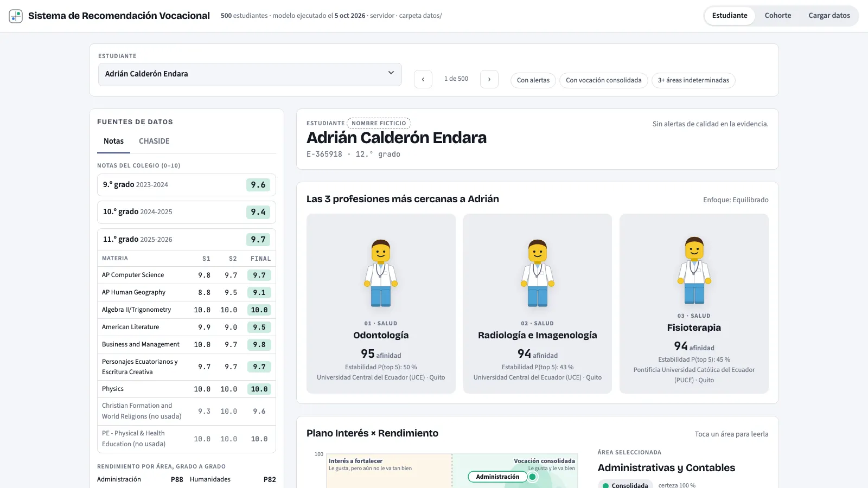Open the student dropdown Adrián Calderón Endara
This screenshot has height=488, width=868.
[x=250, y=74]
